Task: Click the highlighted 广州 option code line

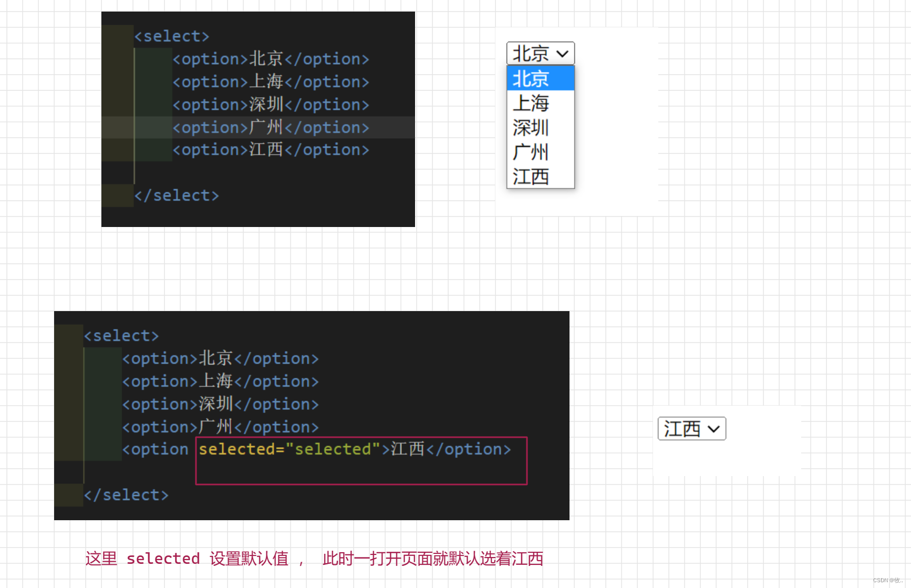Action: click(x=271, y=127)
